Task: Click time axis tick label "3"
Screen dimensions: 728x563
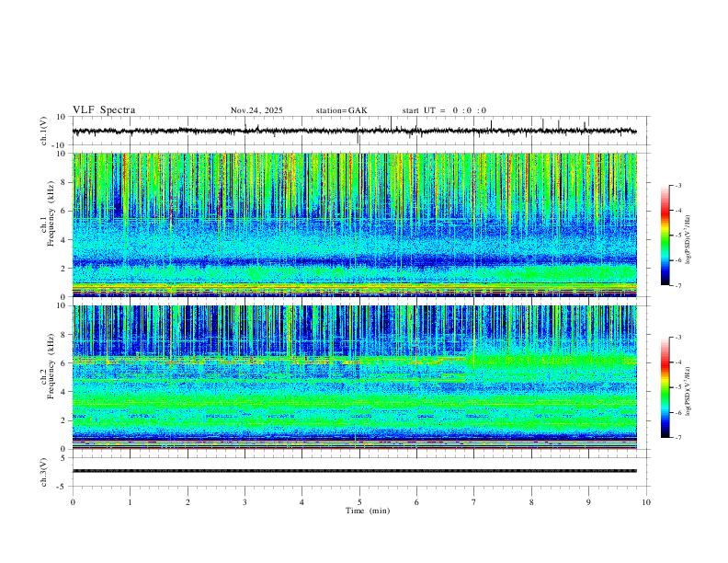Action: point(245,502)
